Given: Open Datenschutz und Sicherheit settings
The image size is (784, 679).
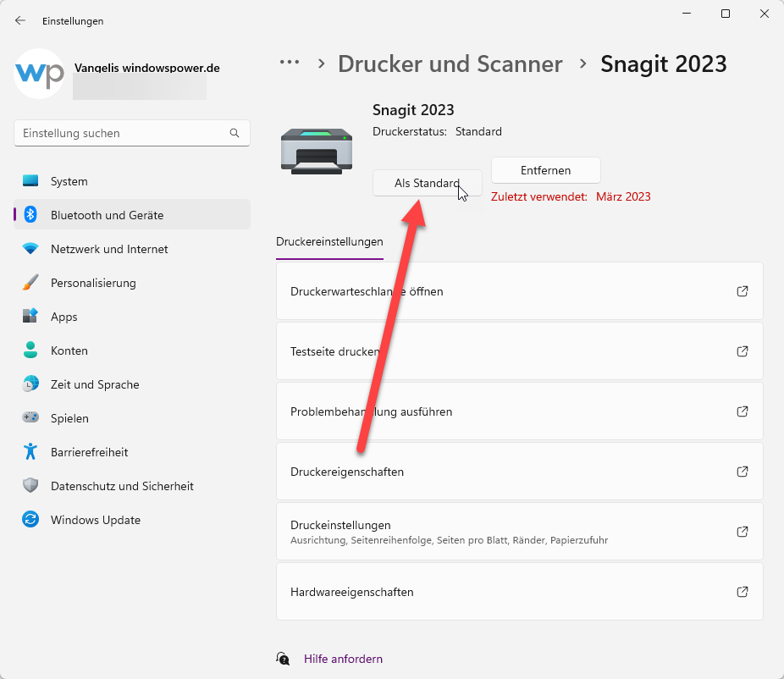Looking at the screenshot, I should pyautogui.click(x=132, y=485).
